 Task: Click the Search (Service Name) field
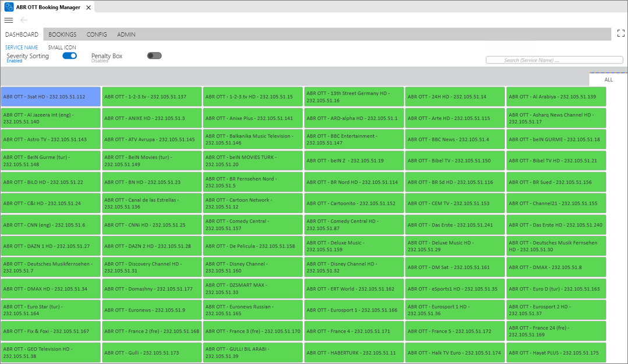click(x=555, y=60)
